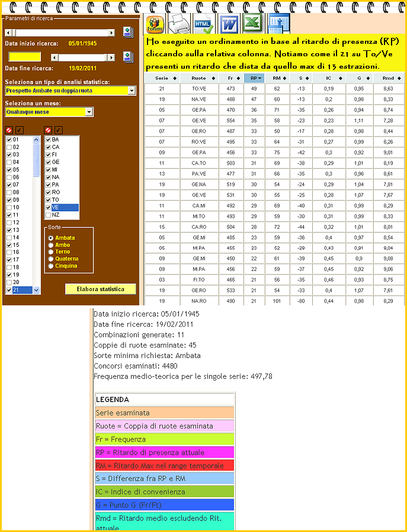The width and height of the screenshot is (407, 532).
Task: Click RP = Ritardo di presenza attuale legend
Action: 165,452
